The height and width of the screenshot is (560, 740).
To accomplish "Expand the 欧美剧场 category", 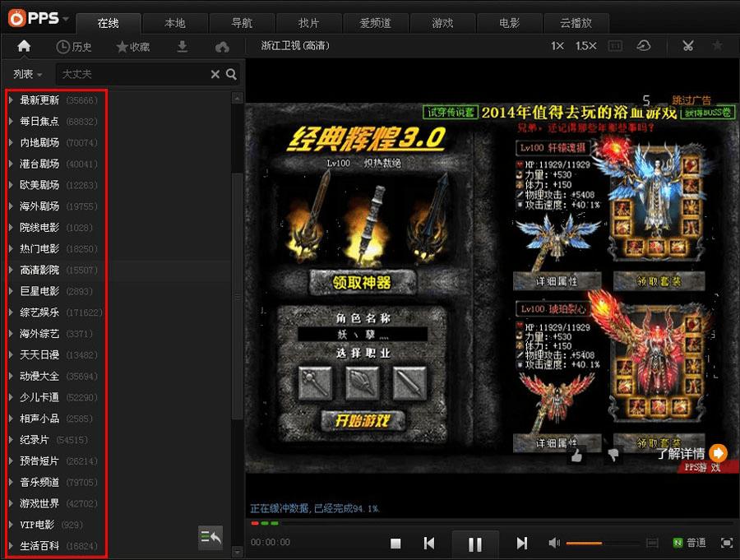I will [11, 185].
